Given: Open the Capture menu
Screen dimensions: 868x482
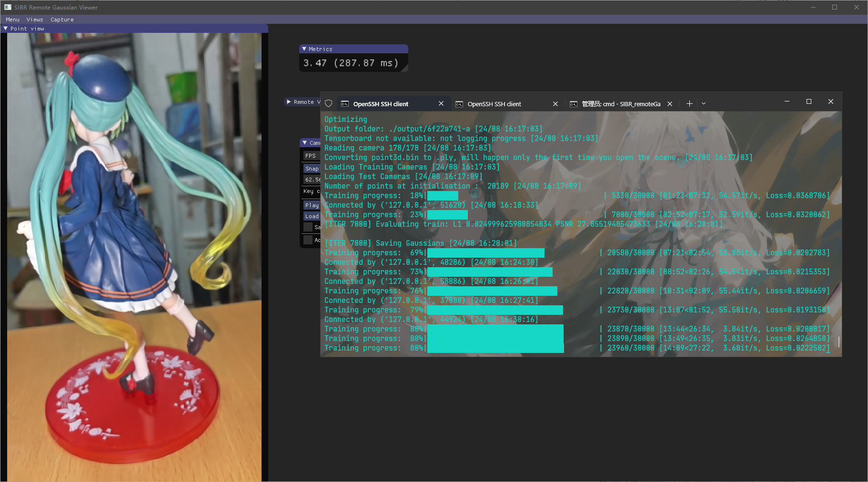Looking at the screenshot, I should click(62, 20).
